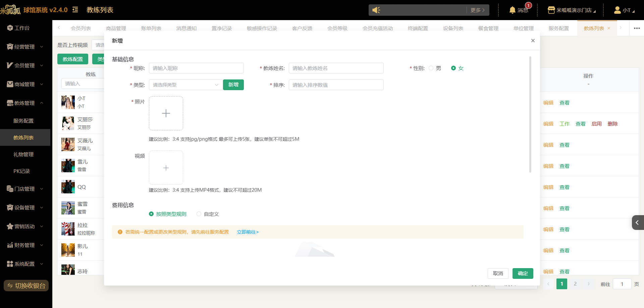Expand the 财务管理 menu
This screenshot has height=308, width=644.
42,245
